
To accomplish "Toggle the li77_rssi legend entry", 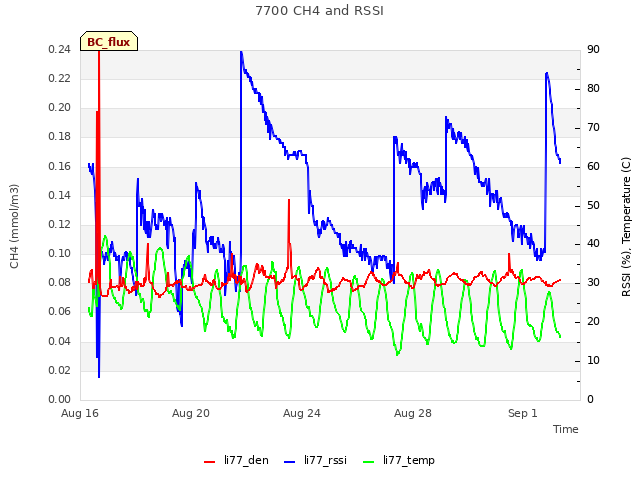I will click(315, 460).
